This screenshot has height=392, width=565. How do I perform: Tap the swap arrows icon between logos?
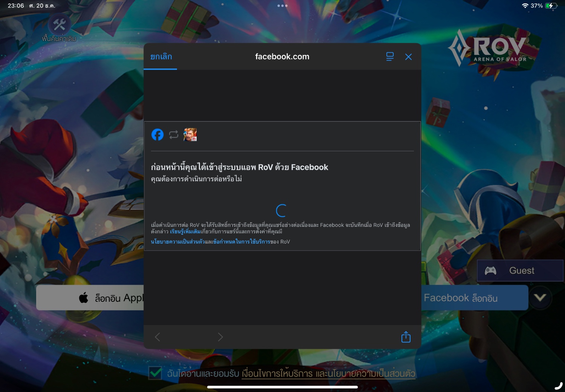point(174,134)
